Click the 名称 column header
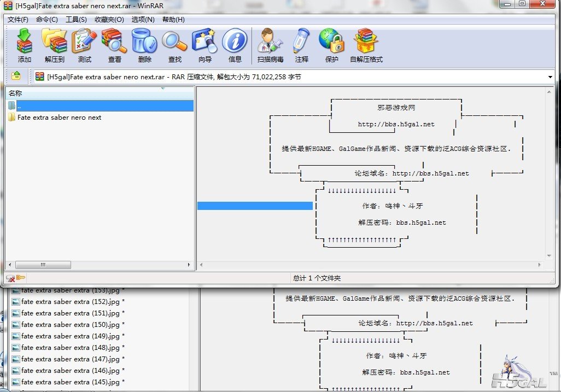 tap(100, 93)
